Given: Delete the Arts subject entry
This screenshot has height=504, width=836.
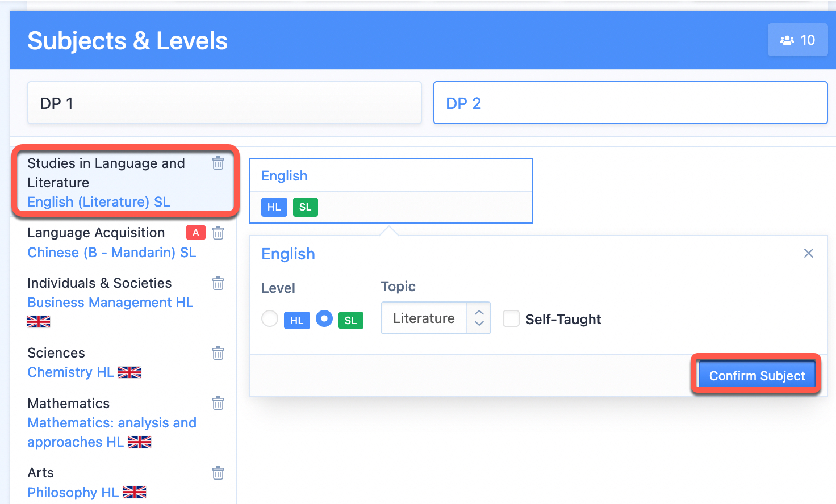Looking at the screenshot, I should click(218, 473).
